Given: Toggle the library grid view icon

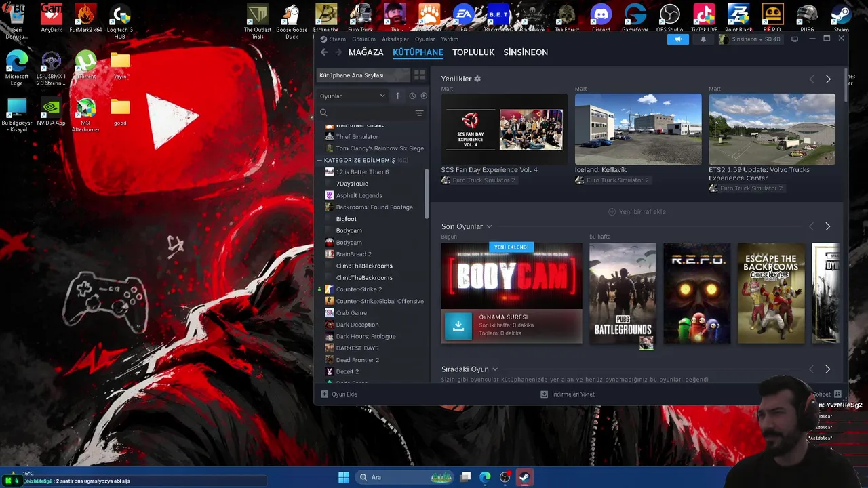Looking at the screenshot, I should tap(420, 75).
